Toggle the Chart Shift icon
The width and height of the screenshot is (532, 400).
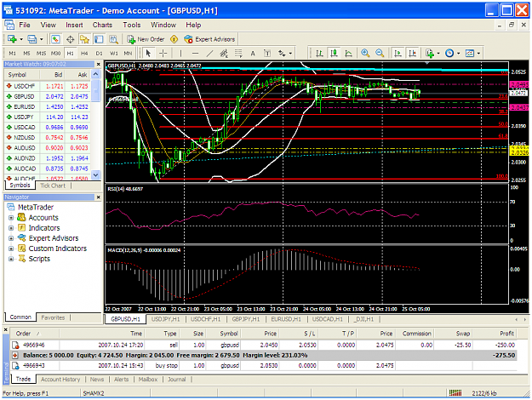coord(412,54)
